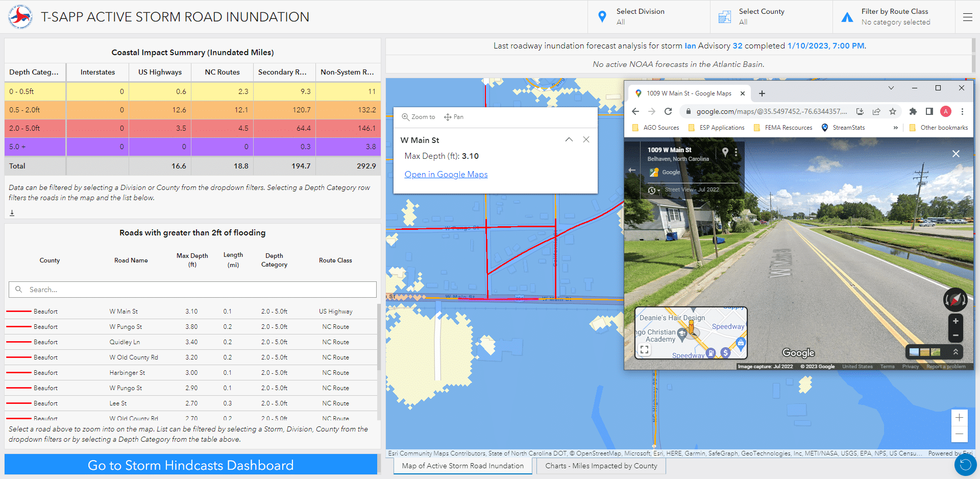Type in the roads list search field
The height and width of the screenshot is (479, 980).
click(x=192, y=290)
